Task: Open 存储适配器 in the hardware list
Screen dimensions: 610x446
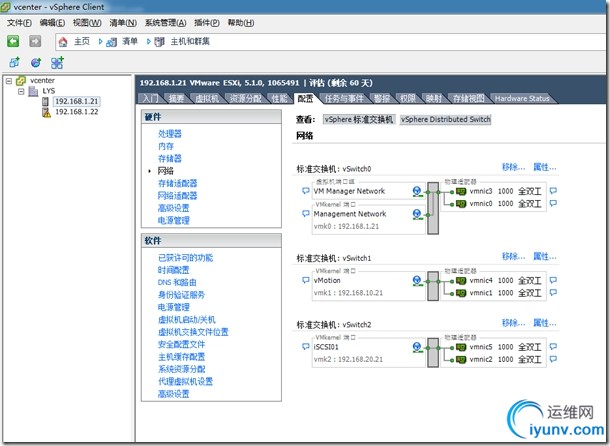Action: [177, 184]
